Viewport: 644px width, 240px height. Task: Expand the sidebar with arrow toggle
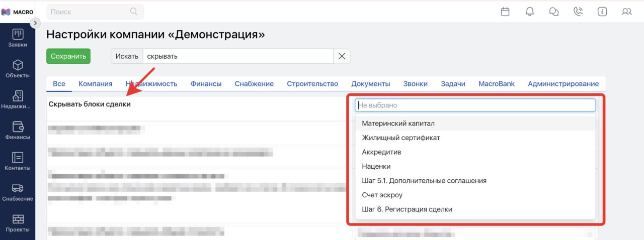pyautogui.click(x=35, y=23)
